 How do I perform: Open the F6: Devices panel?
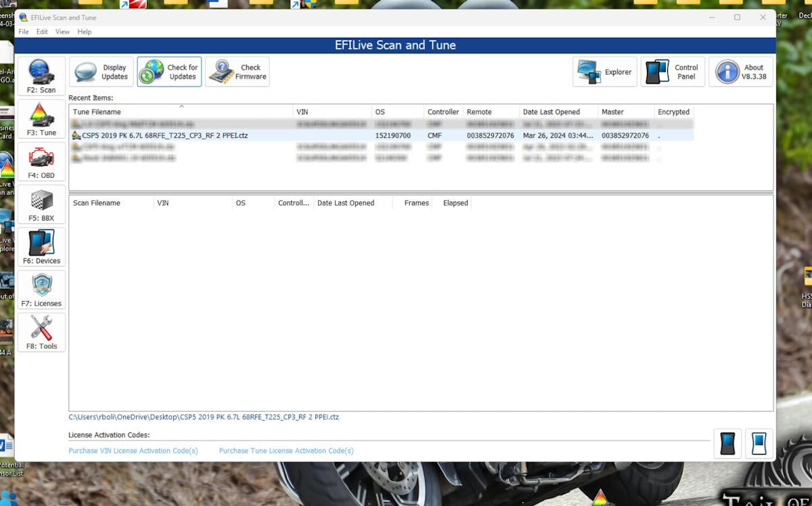[41, 247]
